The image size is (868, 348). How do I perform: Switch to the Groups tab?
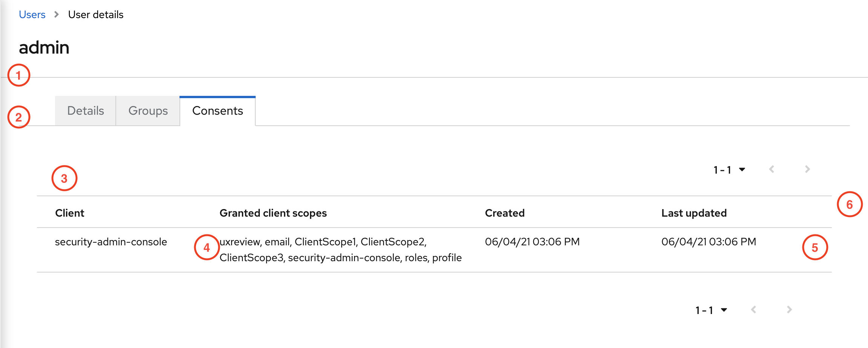pyautogui.click(x=148, y=111)
